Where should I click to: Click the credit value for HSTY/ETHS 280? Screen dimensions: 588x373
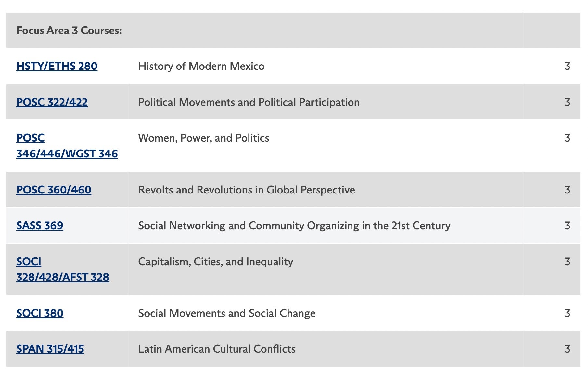point(567,66)
